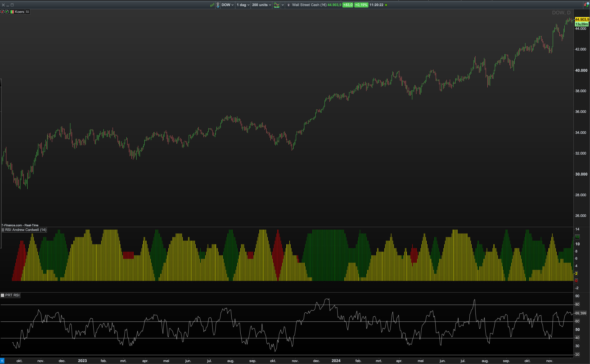Click the Koers price label
The image size is (590, 364).
(x=19, y=12)
